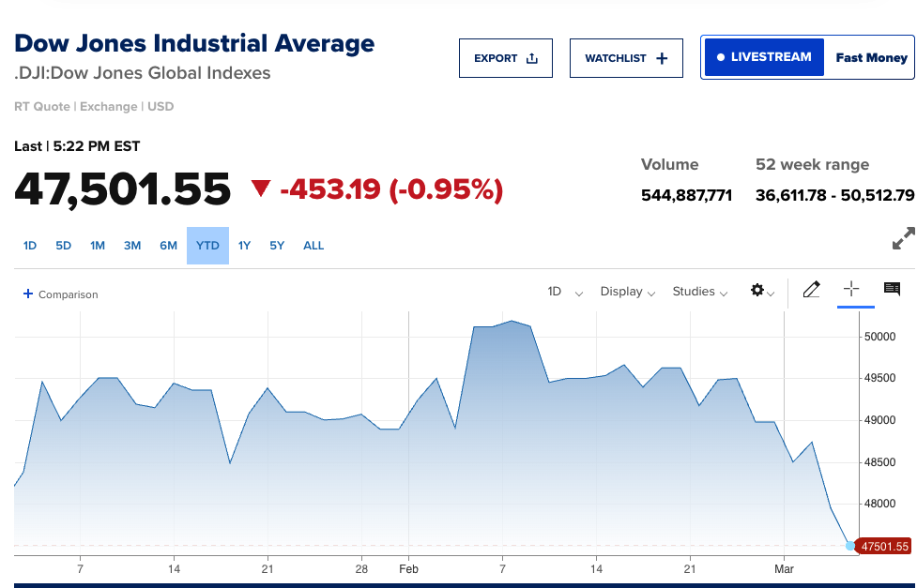917x588 pixels.
Task: Choose the 6M time range
Action: (x=168, y=246)
